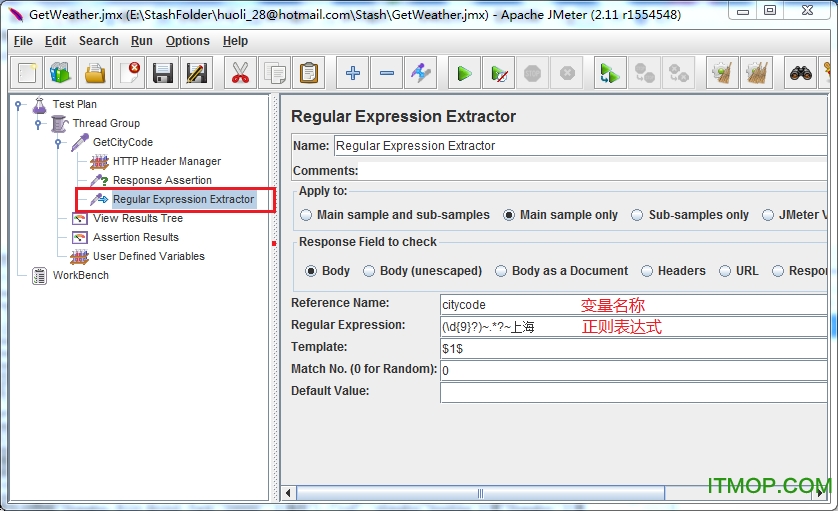Open the Options menu
Viewport: 838px width, 511px height.
point(187,41)
